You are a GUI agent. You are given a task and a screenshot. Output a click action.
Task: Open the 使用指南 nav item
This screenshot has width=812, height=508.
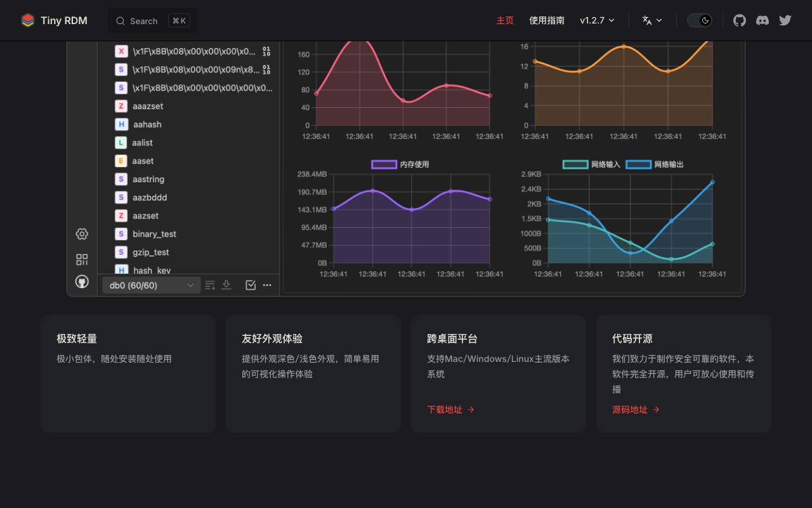click(547, 20)
